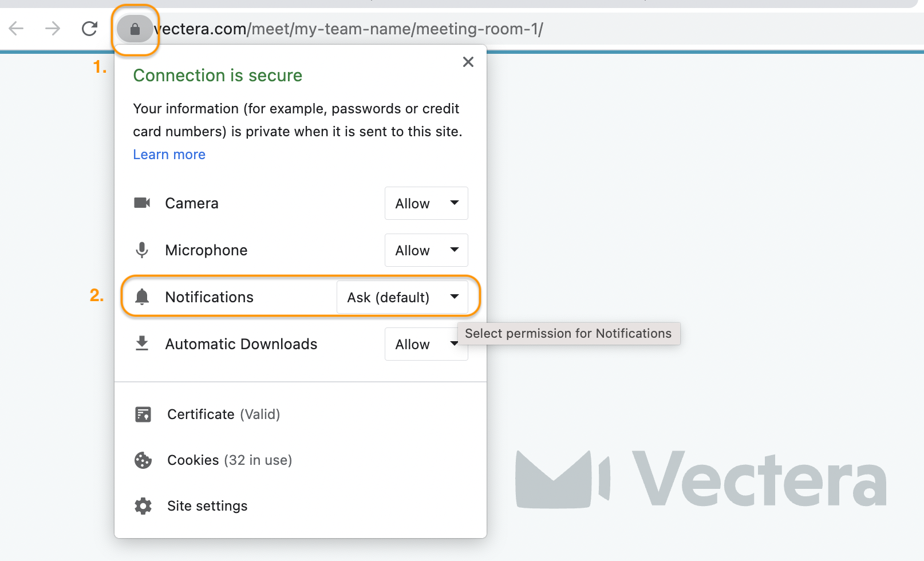Open the Camera permission dropdown

[427, 203]
